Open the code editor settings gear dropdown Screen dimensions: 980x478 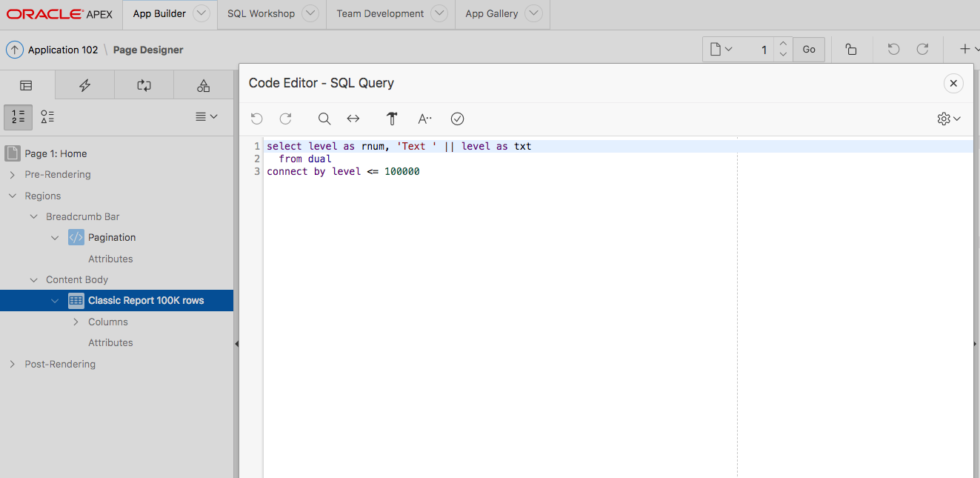[948, 119]
